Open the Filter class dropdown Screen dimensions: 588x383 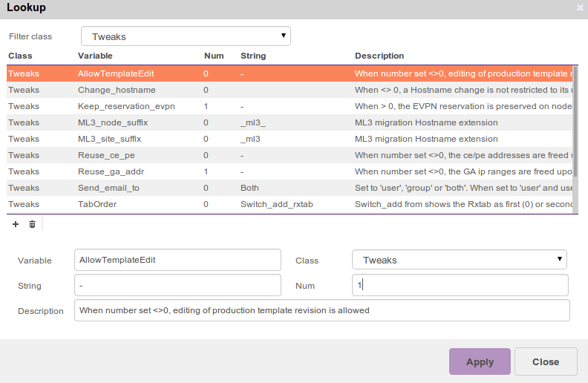tap(186, 36)
